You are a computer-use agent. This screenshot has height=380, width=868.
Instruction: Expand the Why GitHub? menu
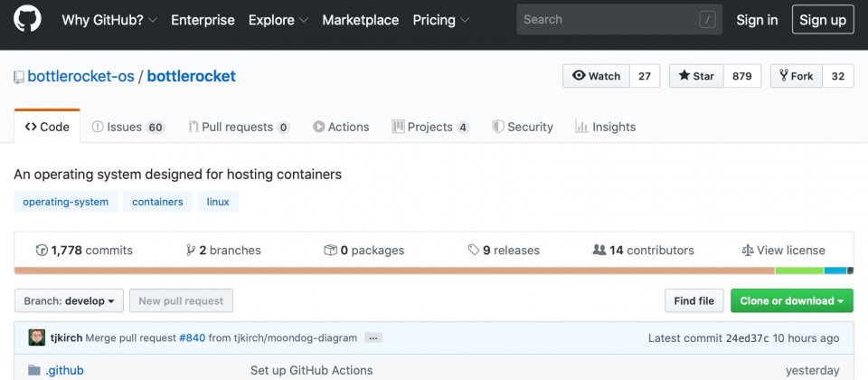(109, 20)
